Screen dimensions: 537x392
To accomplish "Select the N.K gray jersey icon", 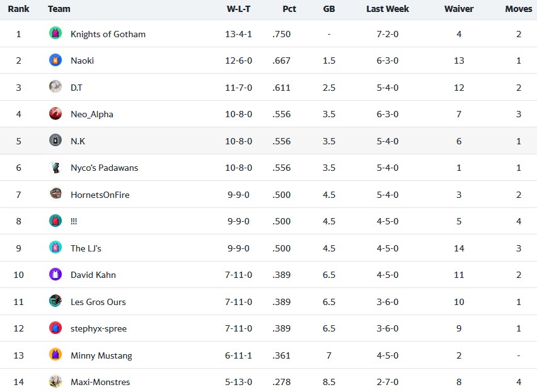I will [55, 141].
